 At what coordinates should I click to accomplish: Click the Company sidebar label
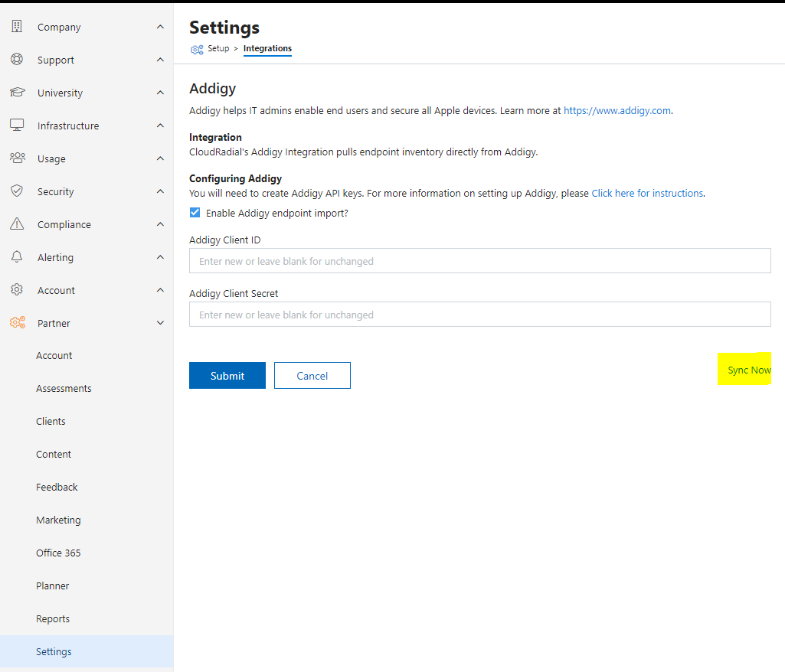tap(59, 27)
